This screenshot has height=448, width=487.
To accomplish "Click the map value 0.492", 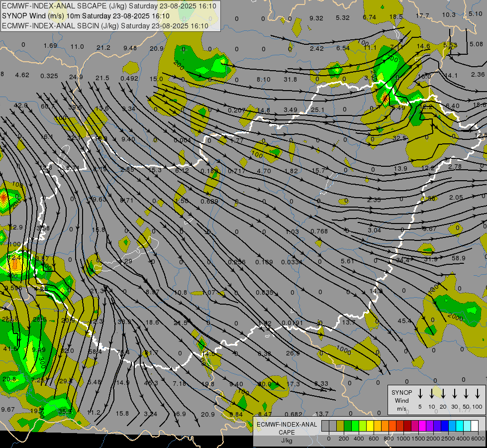I will 129,79.
